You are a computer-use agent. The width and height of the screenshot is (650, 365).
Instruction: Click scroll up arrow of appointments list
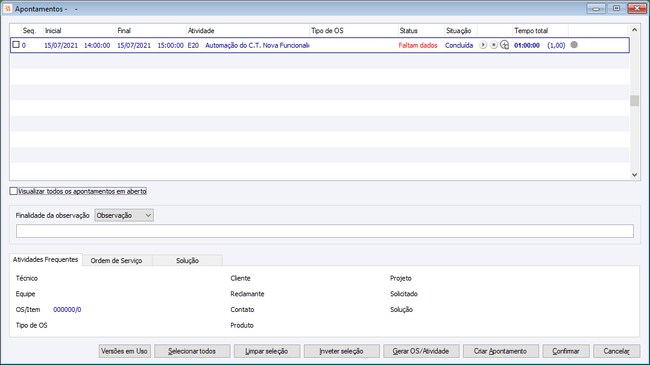point(634,30)
